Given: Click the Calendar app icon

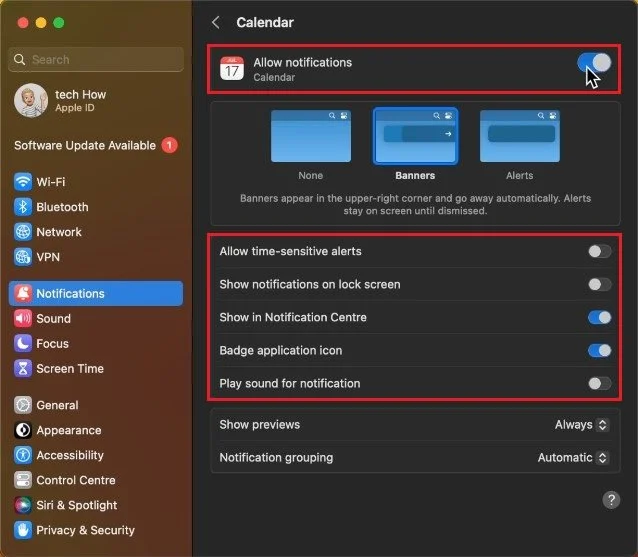Looking at the screenshot, I should tap(232, 69).
